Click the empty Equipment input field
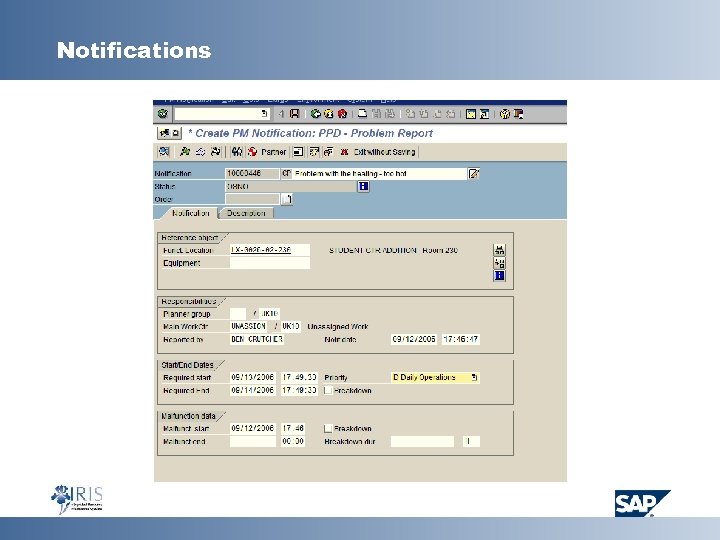720x540 pixels. [x=270, y=263]
